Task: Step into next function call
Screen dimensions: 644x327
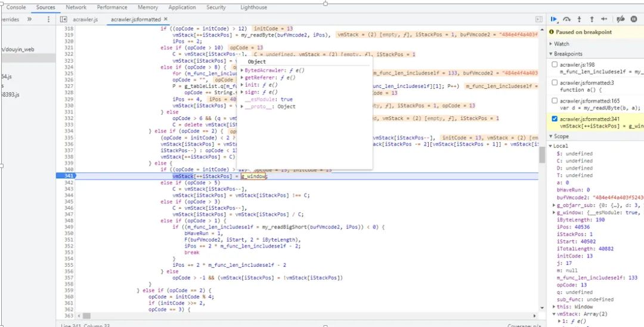Action: pos(579,19)
